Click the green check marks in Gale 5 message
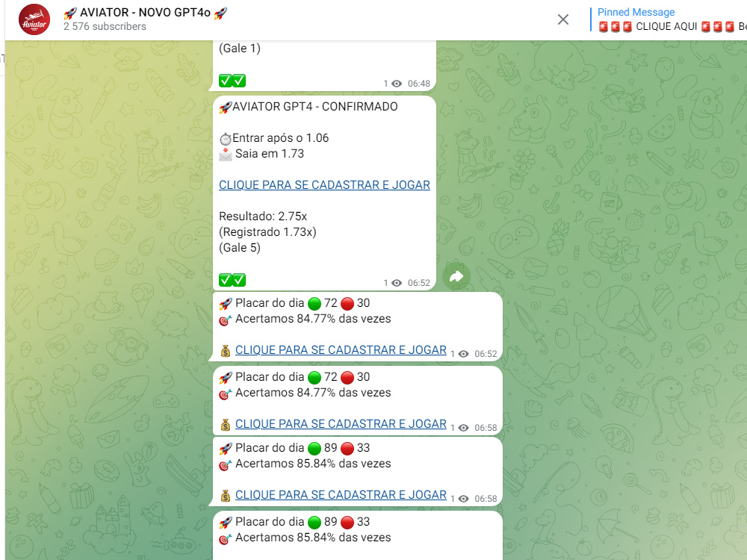The height and width of the screenshot is (560, 747). tap(232, 280)
